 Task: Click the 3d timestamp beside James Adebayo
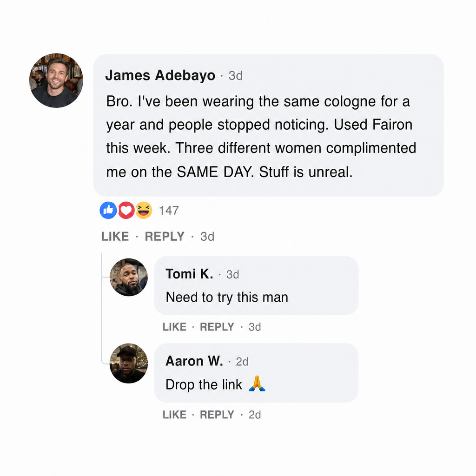tap(236, 76)
